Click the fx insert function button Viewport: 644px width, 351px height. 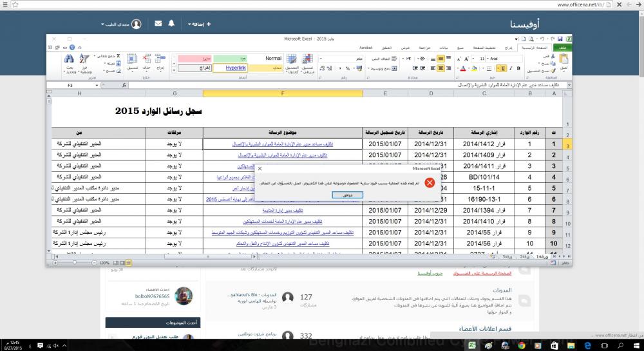coord(124,85)
